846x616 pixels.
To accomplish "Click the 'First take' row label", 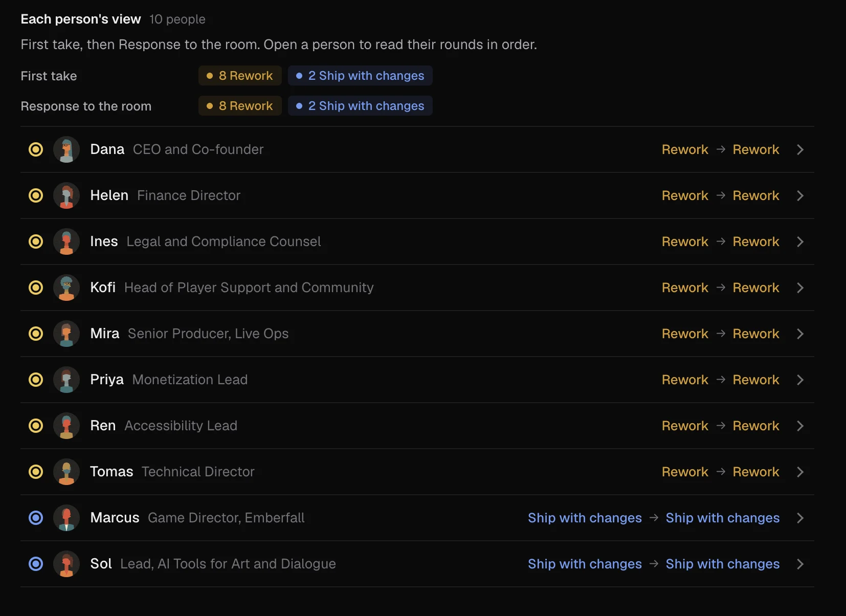I will [x=49, y=76].
